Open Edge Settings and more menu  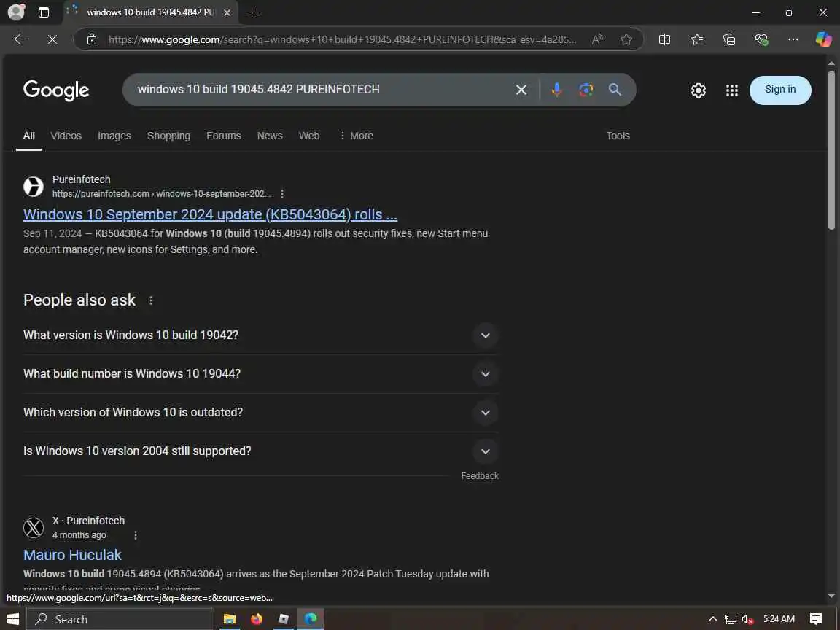(x=793, y=39)
